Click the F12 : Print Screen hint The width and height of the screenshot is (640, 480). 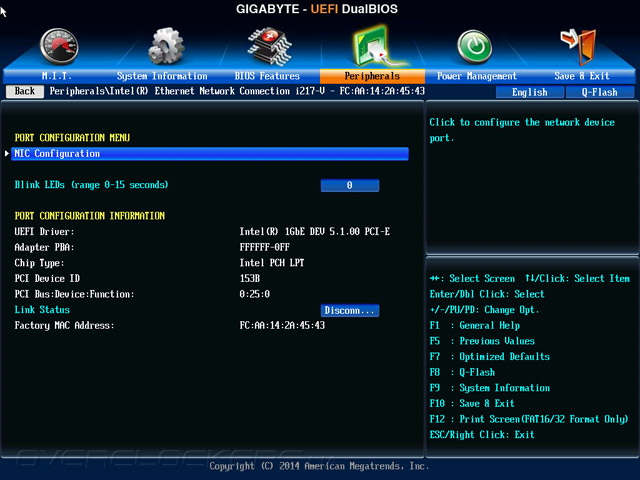pyautogui.click(x=529, y=419)
